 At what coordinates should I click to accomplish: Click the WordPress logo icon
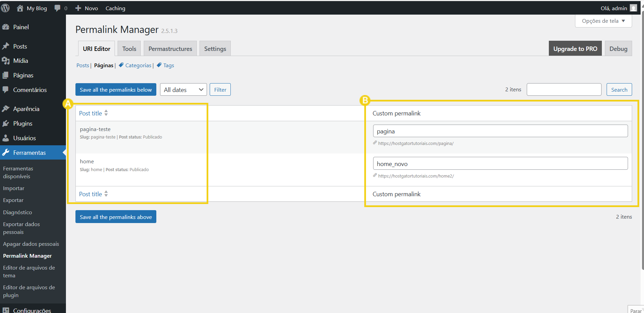[5, 8]
